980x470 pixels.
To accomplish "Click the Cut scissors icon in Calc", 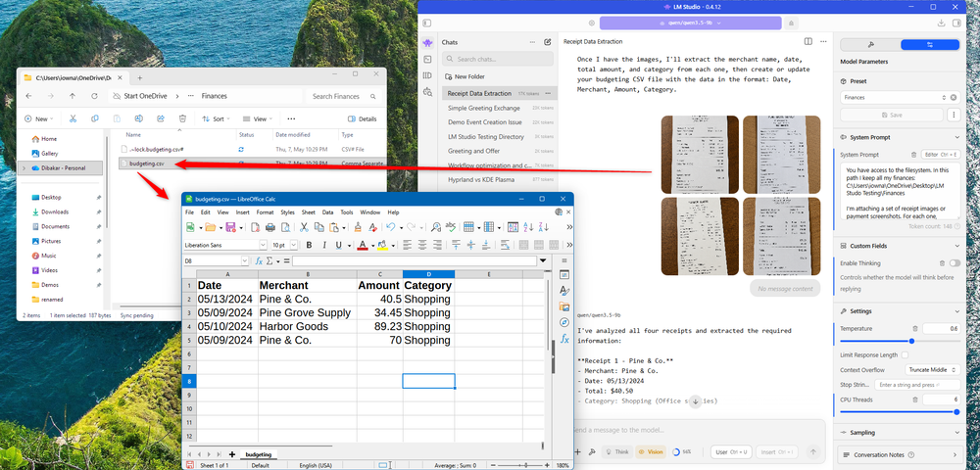I will point(305,227).
